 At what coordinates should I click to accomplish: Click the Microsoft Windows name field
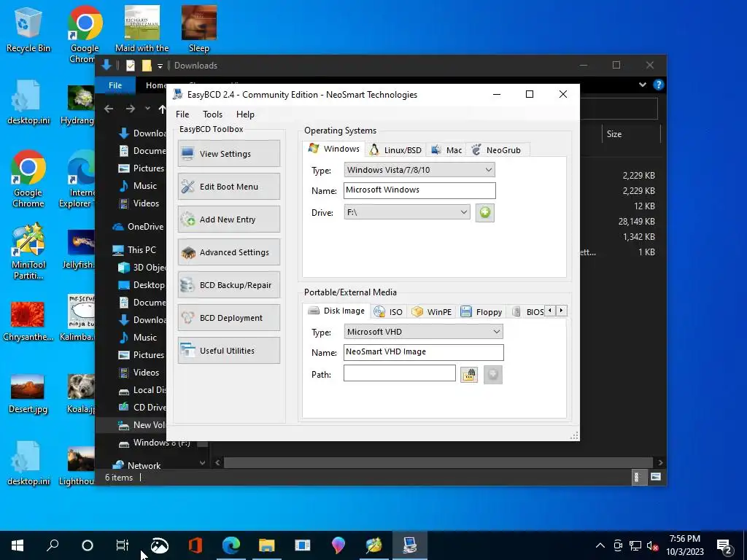419,190
